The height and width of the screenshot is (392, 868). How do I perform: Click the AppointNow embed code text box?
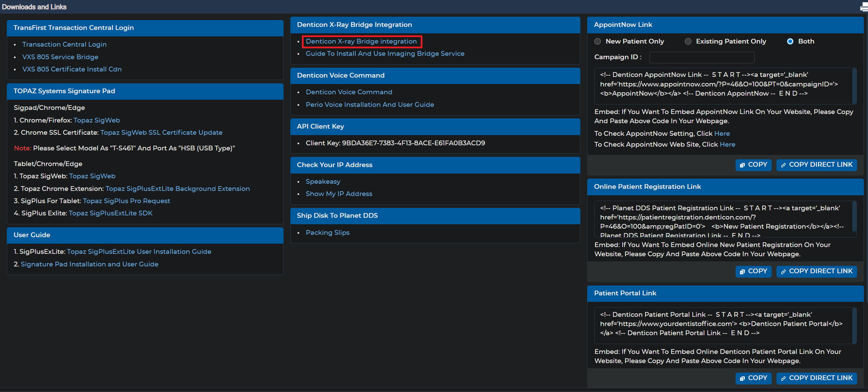point(725,86)
